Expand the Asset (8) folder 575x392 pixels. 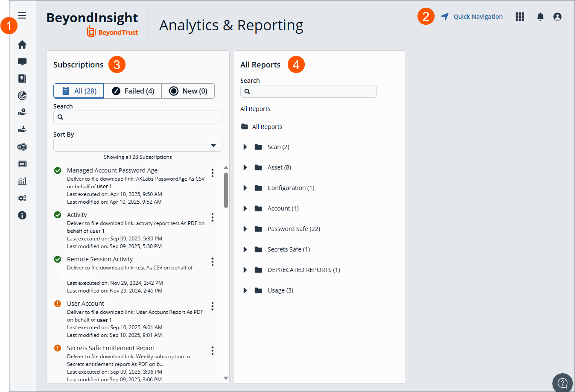(245, 167)
